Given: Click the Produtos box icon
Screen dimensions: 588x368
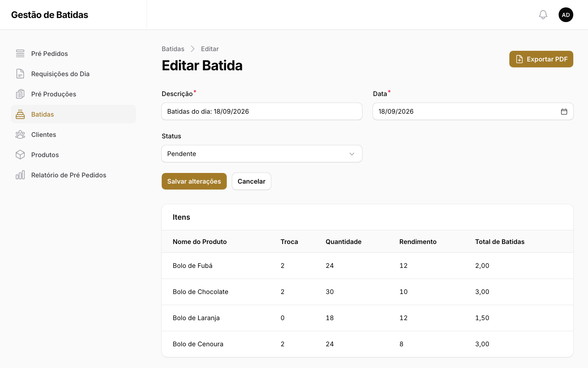Looking at the screenshot, I should pyautogui.click(x=20, y=155).
